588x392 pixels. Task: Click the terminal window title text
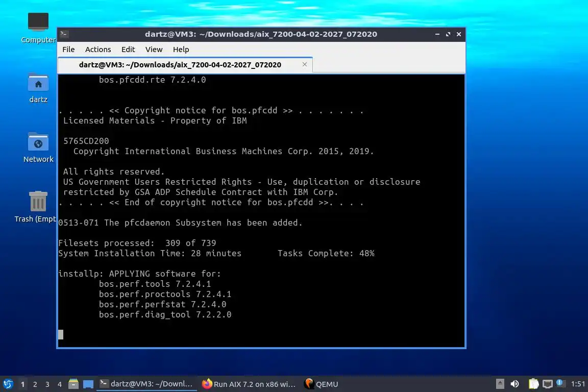pyautogui.click(x=261, y=34)
